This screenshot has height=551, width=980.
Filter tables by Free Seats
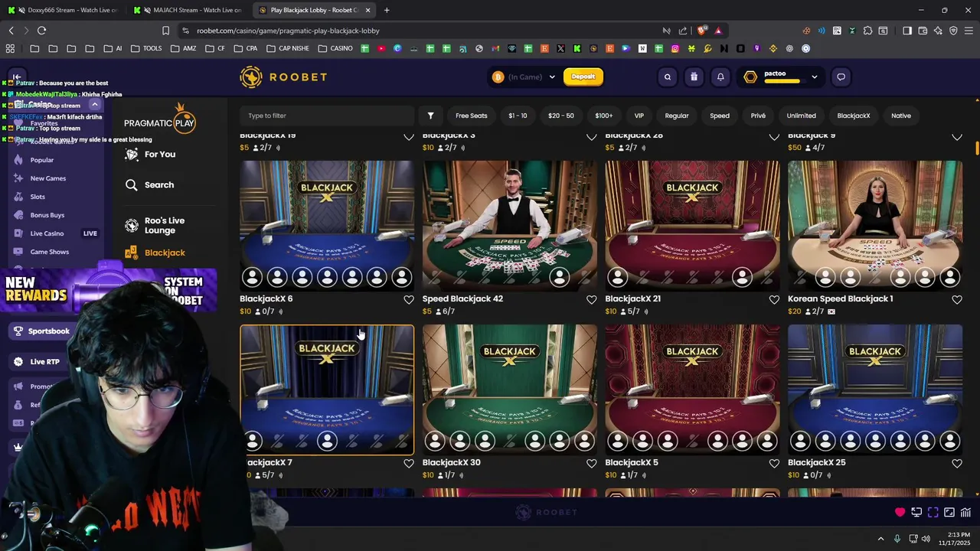472,116
